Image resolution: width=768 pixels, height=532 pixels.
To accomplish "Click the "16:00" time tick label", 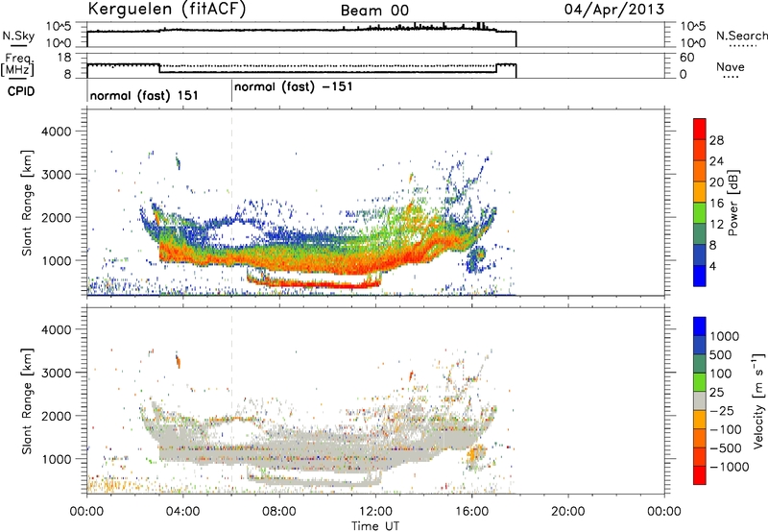I will [471, 512].
